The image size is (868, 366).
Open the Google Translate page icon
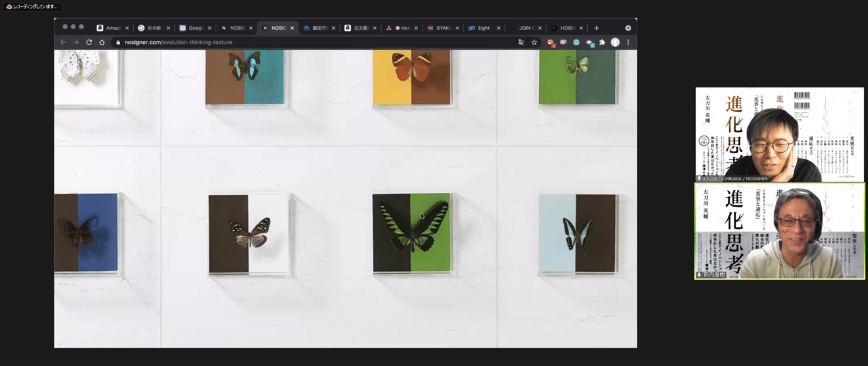pos(521,42)
